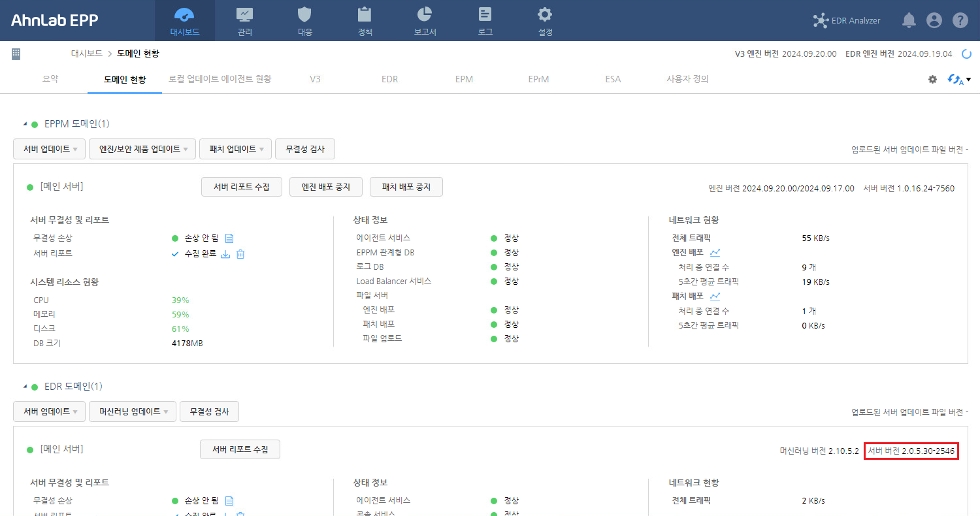Download the EPPM server report
This screenshot has height=516, width=980.
[x=225, y=253]
